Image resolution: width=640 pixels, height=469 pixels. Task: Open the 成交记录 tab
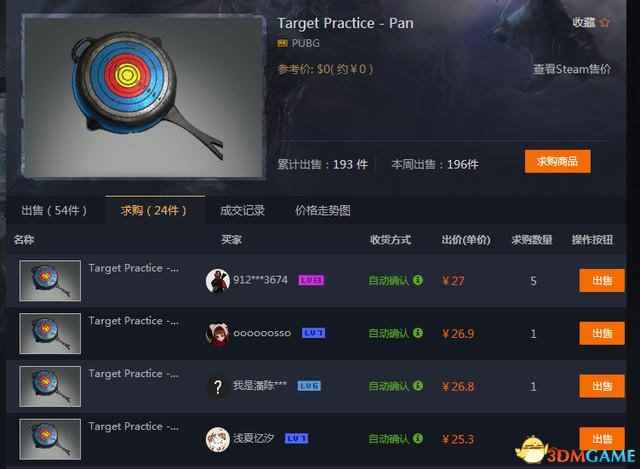pyautogui.click(x=242, y=211)
